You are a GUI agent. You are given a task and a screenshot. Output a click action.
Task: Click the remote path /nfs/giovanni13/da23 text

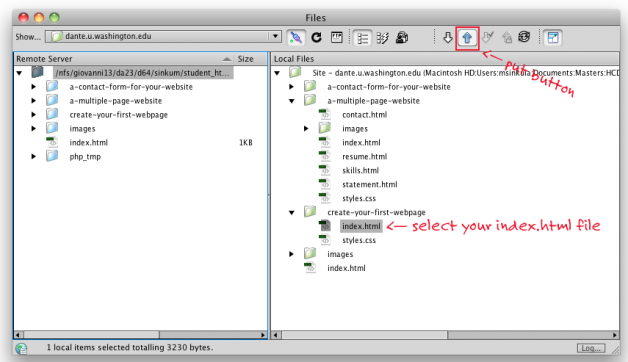point(143,72)
